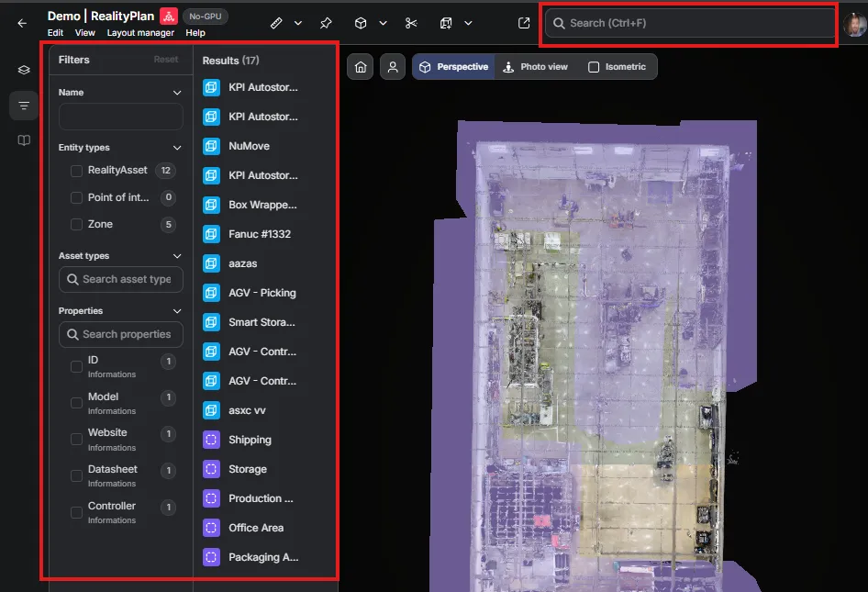Click the floor plan view tool icon
The height and width of the screenshot is (592, 868).
pyautogui.click(x=446, y=23)
